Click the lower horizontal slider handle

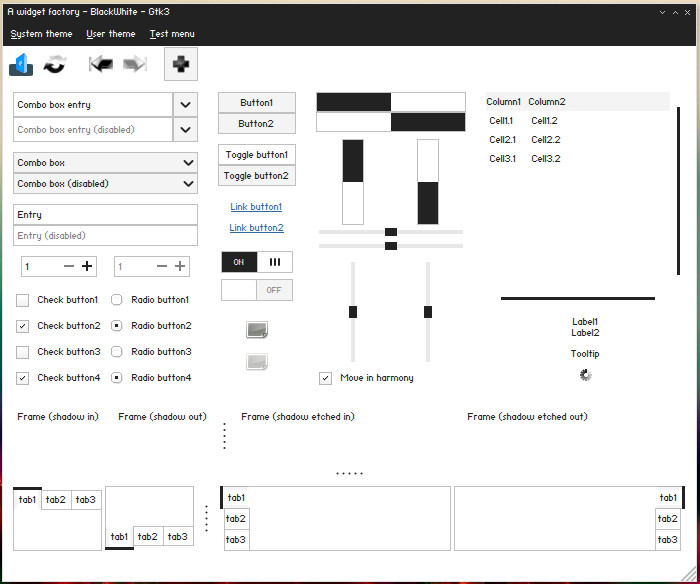pyautogui.click(x=391, y=246)
